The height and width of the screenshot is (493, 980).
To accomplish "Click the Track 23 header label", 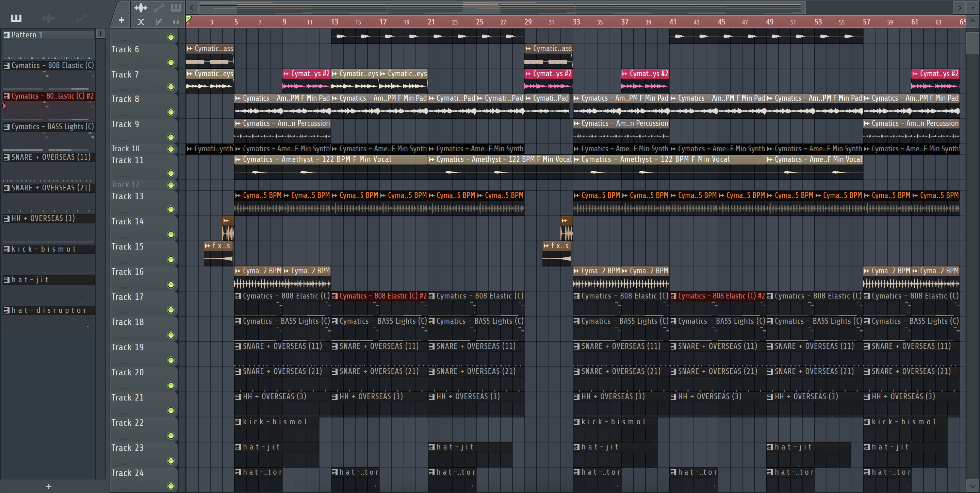I will coord(128,448).
